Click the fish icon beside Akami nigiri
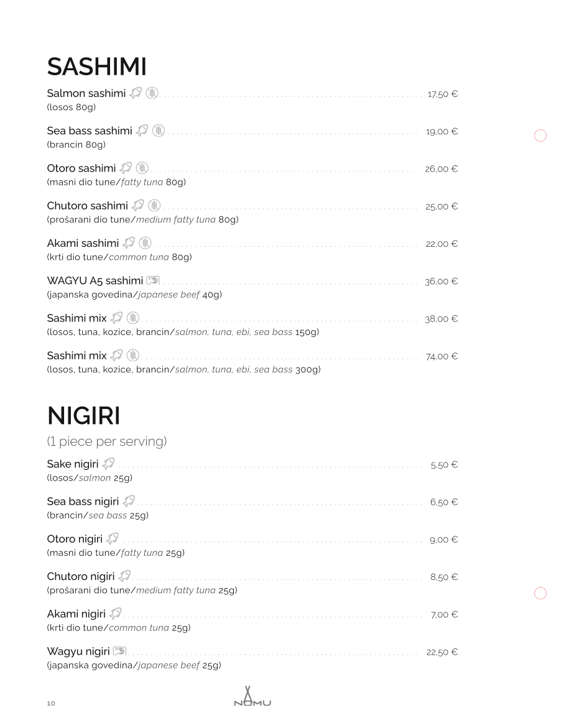 pyautogui.click(x=115, y=614)
